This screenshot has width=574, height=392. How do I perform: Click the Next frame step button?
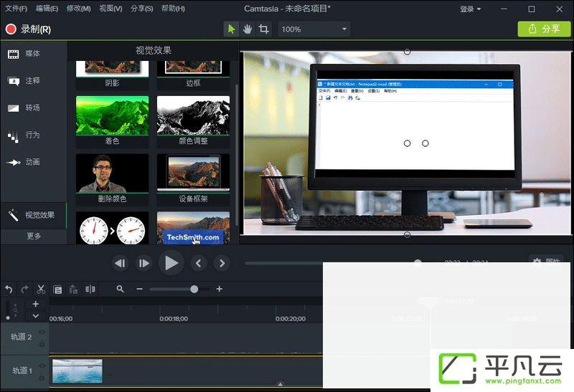144,263
